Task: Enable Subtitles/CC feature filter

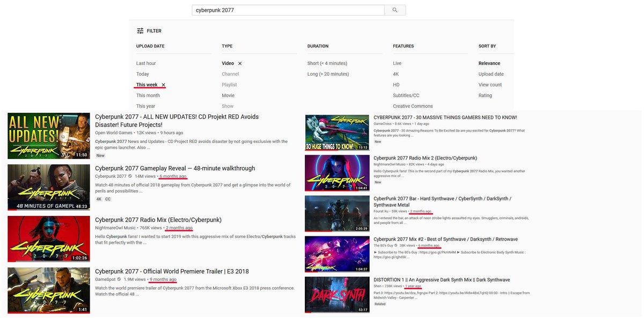Action: (406, 96)
